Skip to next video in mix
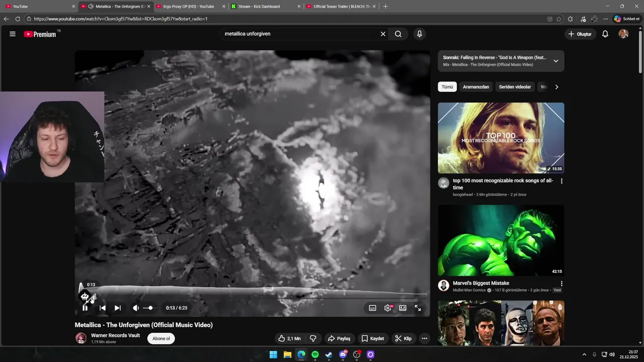This screenshot has height=362, width=644. tap(117, 308)
